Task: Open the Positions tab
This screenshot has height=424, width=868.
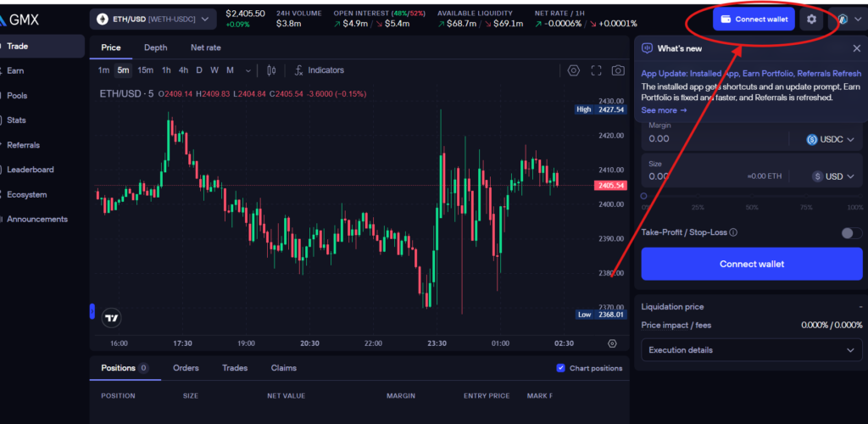Action: (125, 368)
